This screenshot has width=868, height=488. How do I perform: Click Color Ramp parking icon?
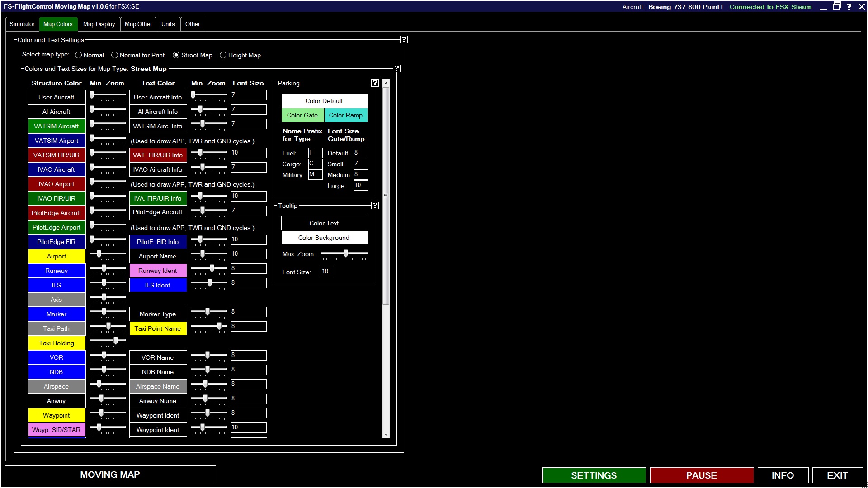pos(346,116)
